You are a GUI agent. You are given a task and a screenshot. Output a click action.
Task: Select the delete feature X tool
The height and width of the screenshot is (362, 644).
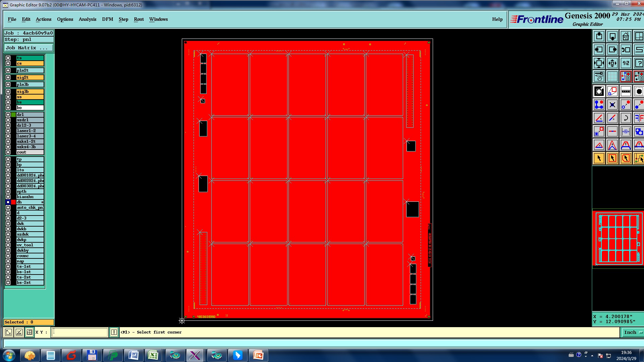coord(612,105)
